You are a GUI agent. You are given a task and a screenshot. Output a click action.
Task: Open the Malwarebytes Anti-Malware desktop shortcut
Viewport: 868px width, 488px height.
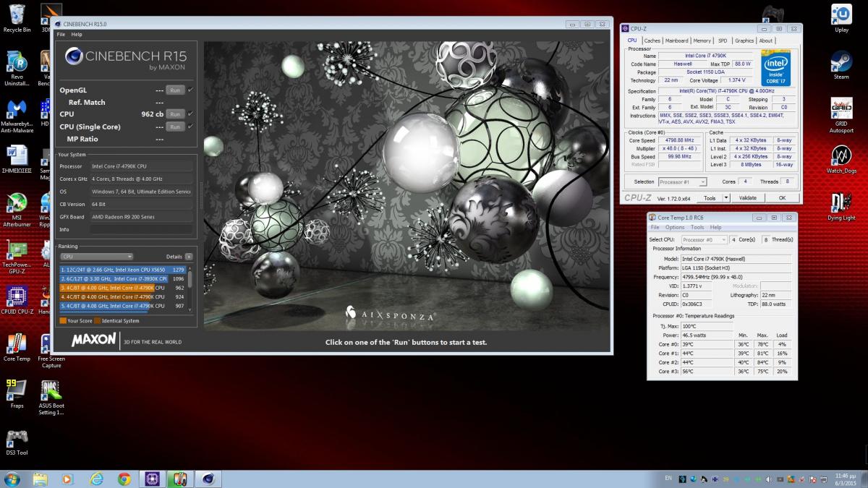(17, 116)
